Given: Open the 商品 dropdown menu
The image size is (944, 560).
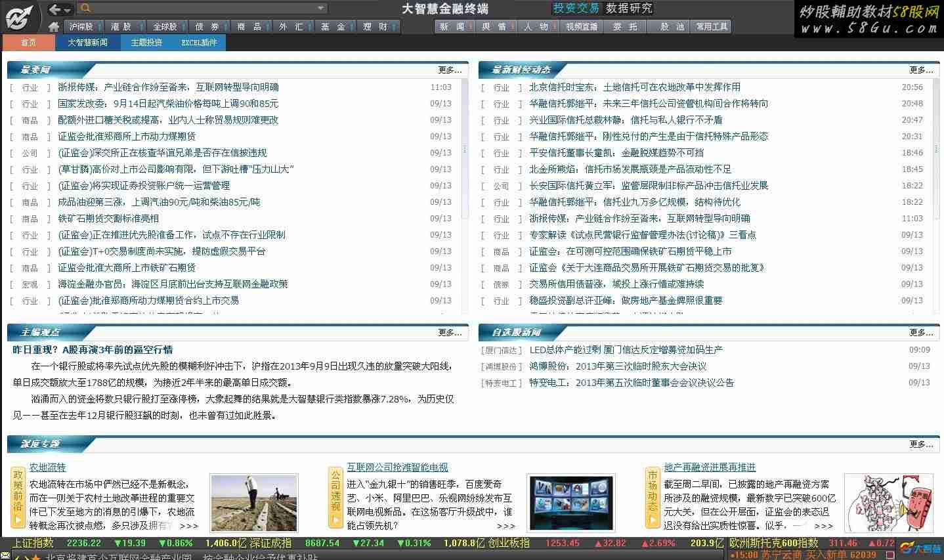Looking at the screenshot, I should point(251,27).
